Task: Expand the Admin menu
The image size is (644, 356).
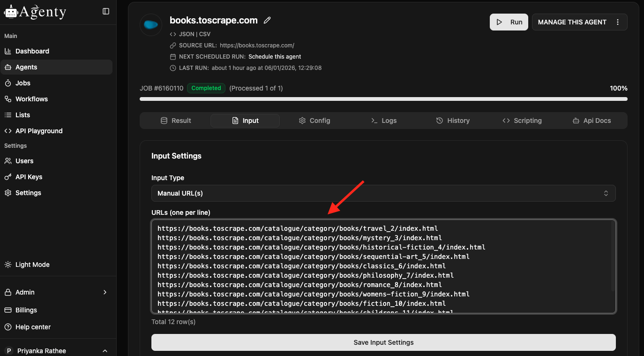Action: pos(56,292)
